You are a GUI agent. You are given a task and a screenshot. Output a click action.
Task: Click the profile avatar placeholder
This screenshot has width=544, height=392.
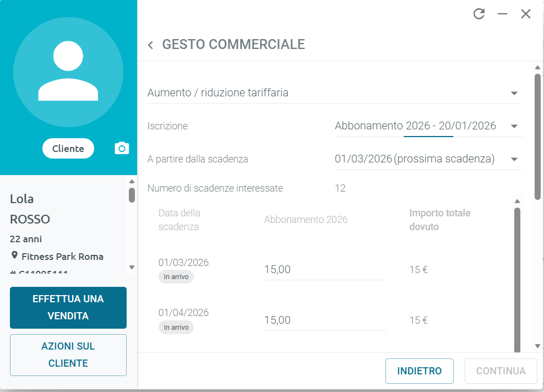[68, 72]
